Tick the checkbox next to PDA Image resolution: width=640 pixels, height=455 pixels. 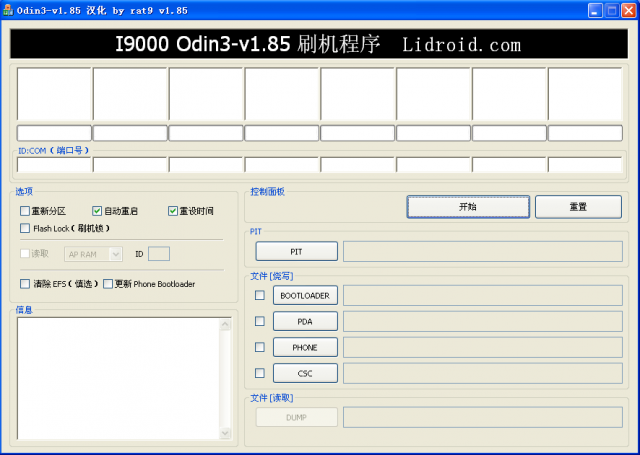click(x=260, y=321)
